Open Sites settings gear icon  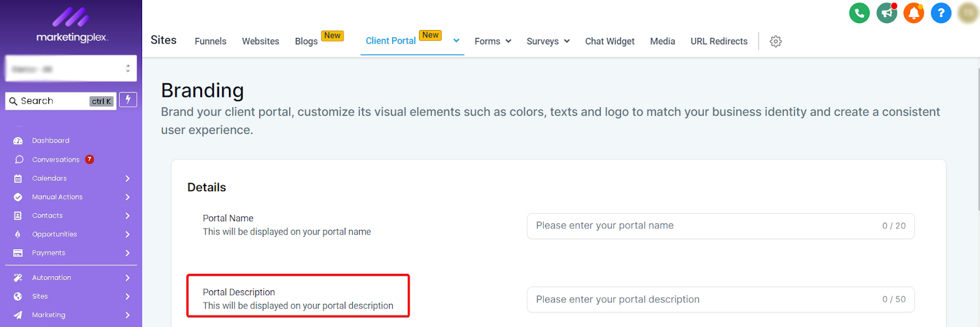(775, 41)
